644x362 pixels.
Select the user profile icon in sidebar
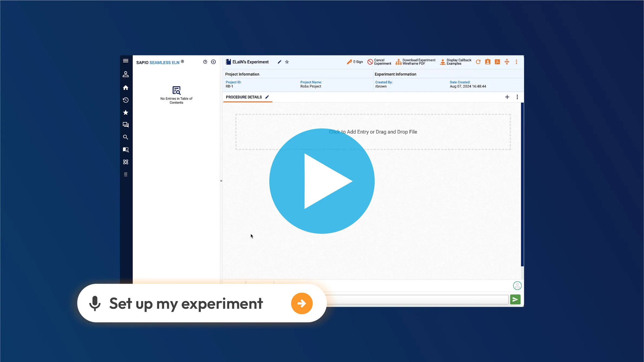[x=126, y=74]
